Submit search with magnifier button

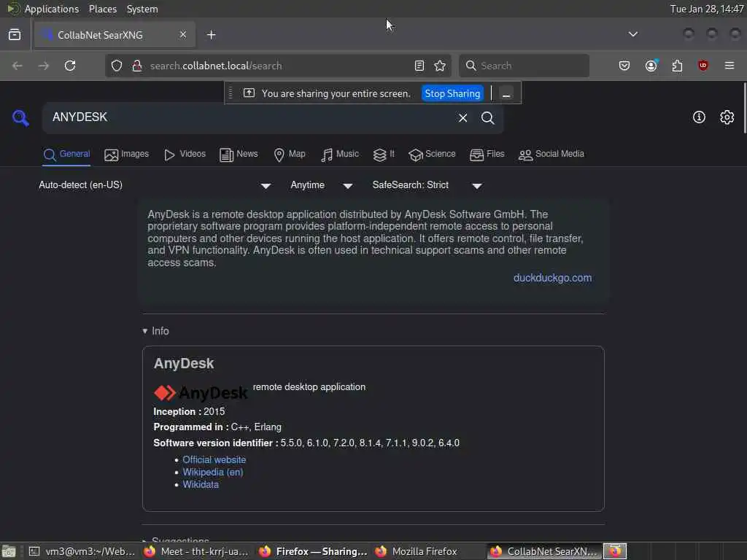487,117
